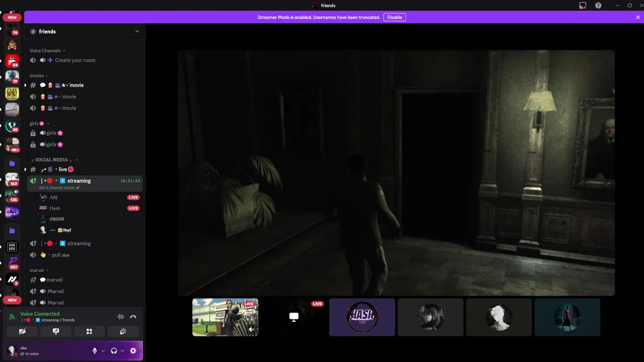Click LIVE badge next to ABJ

point(133,197)
